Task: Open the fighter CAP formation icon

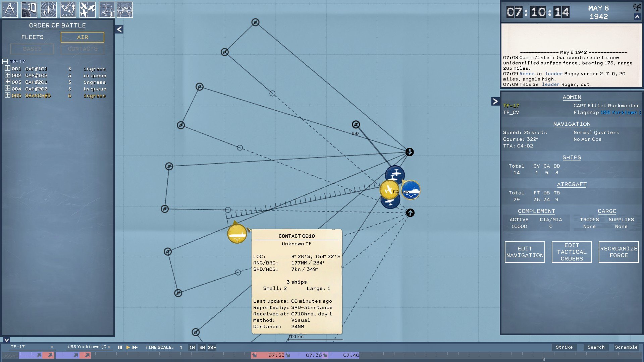Action: (x=88, y=9)
